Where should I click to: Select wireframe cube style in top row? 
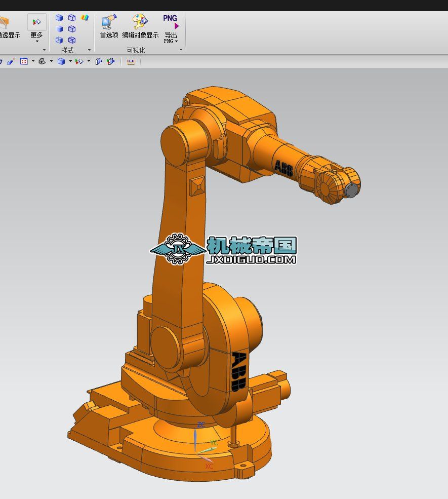coord(72,18)
